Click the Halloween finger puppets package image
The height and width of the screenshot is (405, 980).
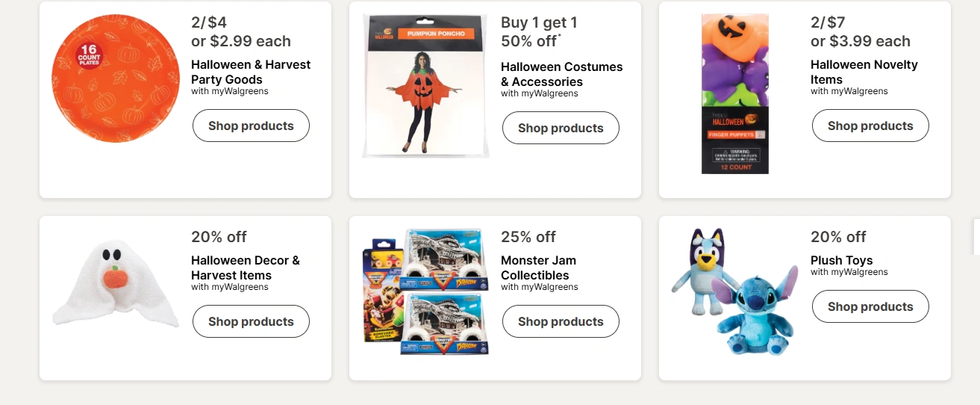point(734,94)
